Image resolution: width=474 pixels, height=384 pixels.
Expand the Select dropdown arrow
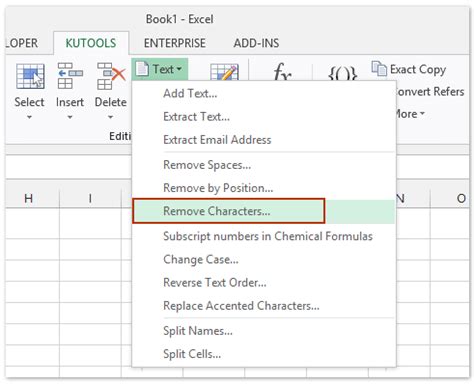pyautogui.click(x=29, y=117)
